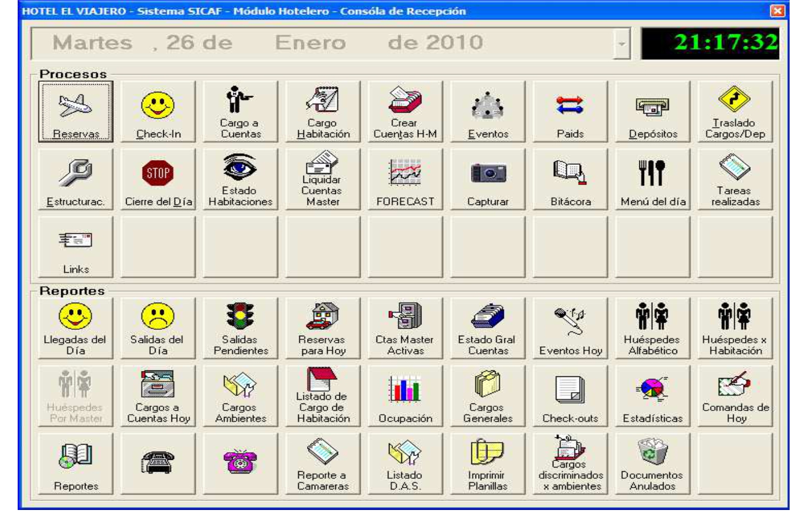812x520 pixels.
Task: Launch the FORECAST chart icon
Action: coord(405,180)
